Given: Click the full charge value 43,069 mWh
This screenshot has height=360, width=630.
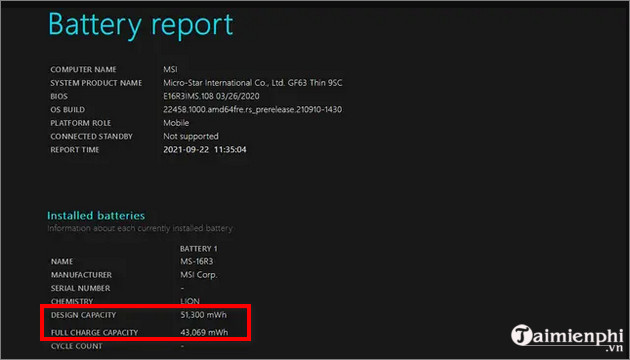Looking at the screenshot, I should (204, 332).
